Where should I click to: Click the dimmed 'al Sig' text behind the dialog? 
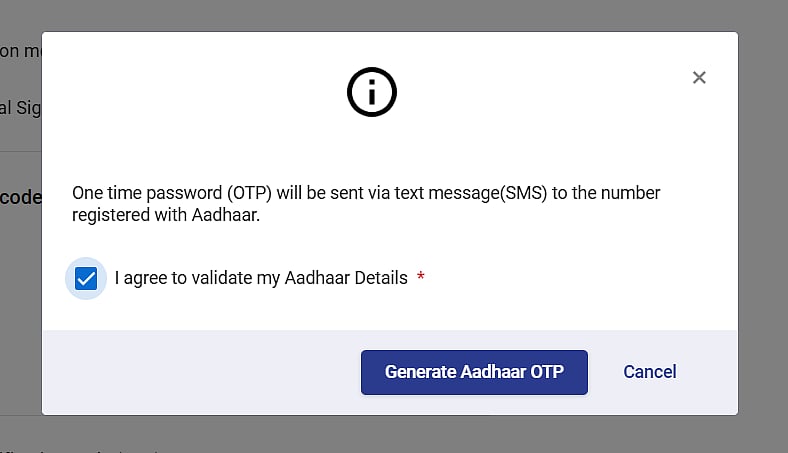[x=21, y=108]
